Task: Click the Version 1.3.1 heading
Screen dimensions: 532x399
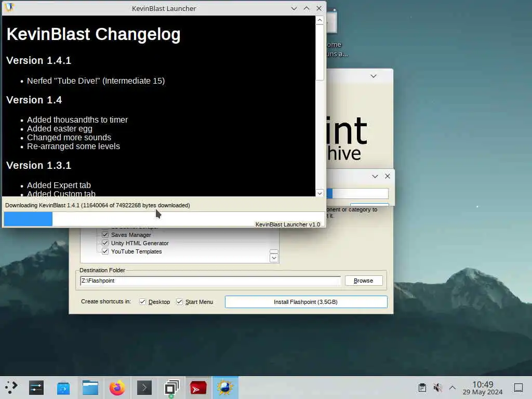Action: click(38, 165)
